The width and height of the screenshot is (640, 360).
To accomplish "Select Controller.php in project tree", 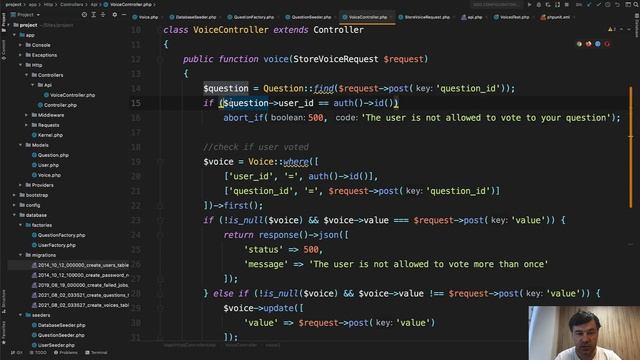I will click(x=57, y=105).
